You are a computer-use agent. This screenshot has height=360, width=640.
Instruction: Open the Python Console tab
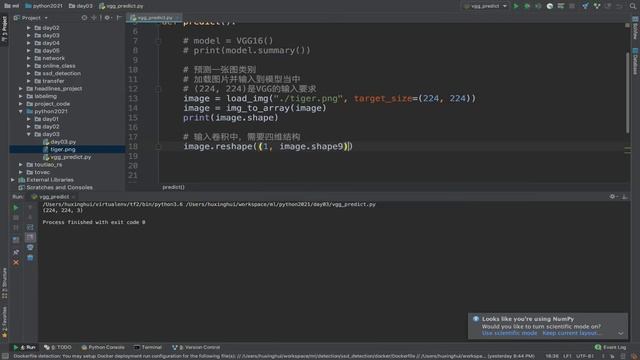click(103, 347)
